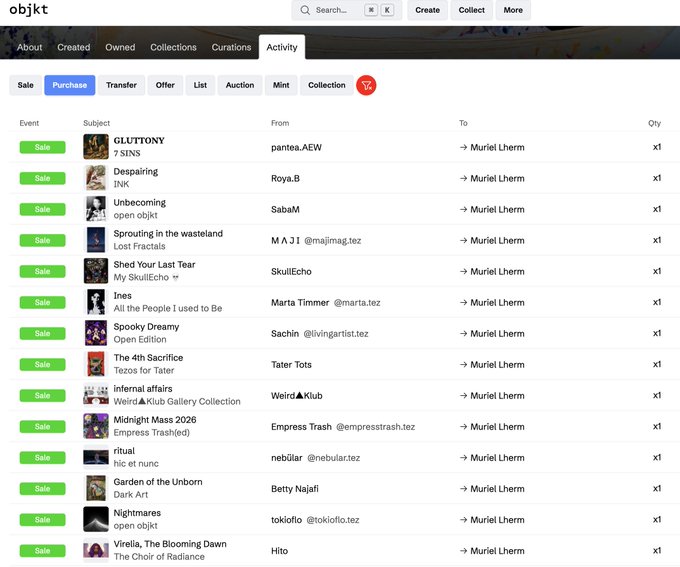Open infernal affairs thumbnail

(x=96, y=395)
